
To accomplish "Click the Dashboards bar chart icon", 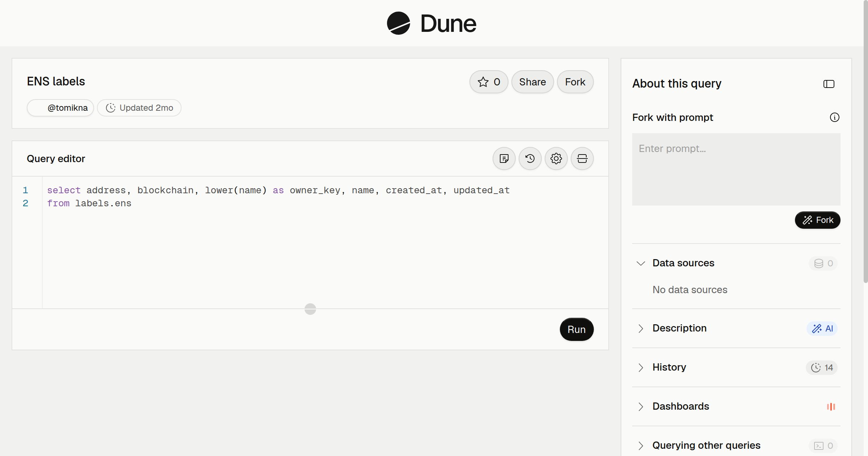I will click(831, 407).
